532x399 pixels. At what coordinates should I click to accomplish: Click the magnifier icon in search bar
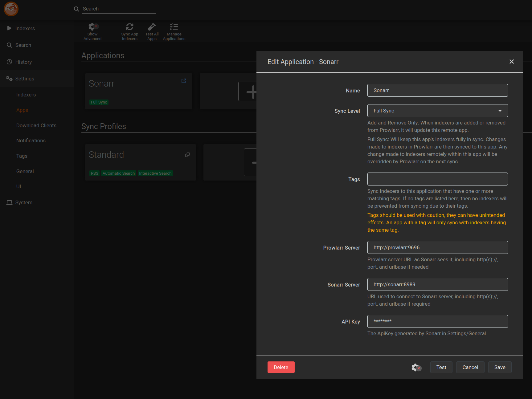pos(76,9)
